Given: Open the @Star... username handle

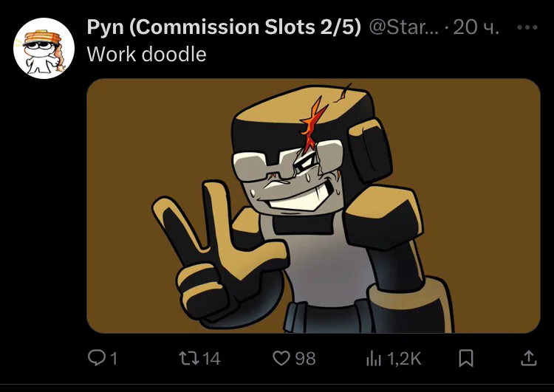Looking at the screenshot, I should click(403, 27).
